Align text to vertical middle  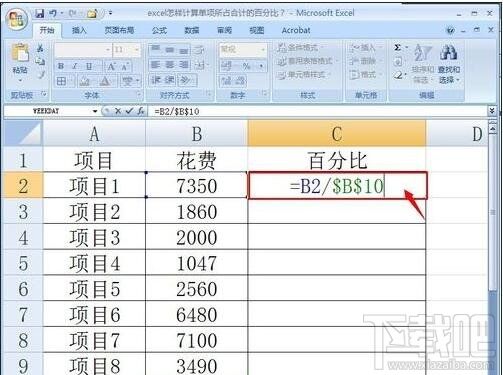coord(170,49)
